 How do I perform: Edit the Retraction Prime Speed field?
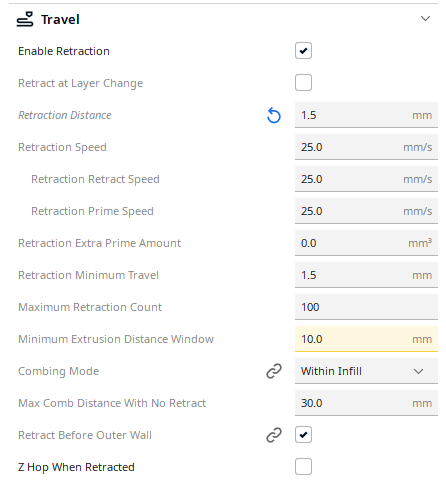coord(366,211)
